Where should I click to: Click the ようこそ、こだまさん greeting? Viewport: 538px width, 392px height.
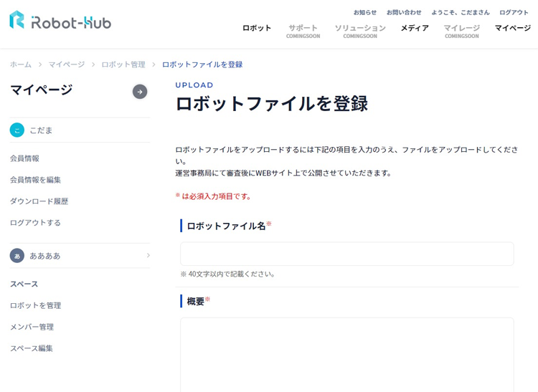(461, 12)
